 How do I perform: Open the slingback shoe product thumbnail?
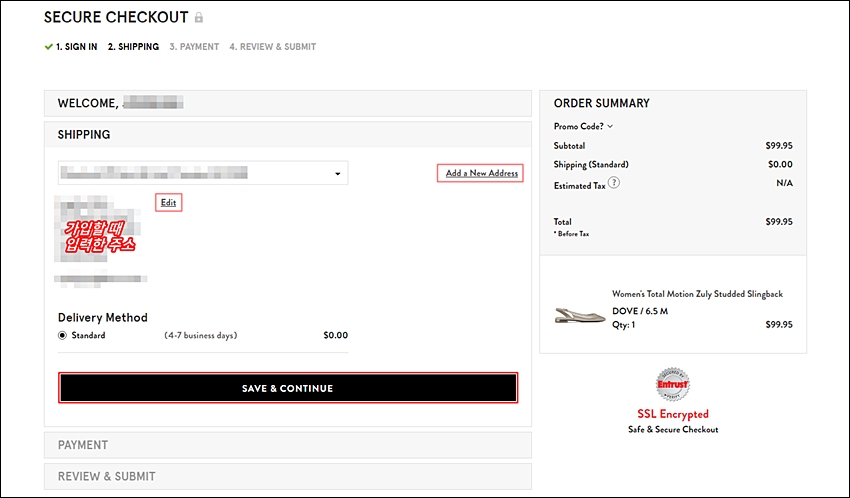click(x=579, y=314)
